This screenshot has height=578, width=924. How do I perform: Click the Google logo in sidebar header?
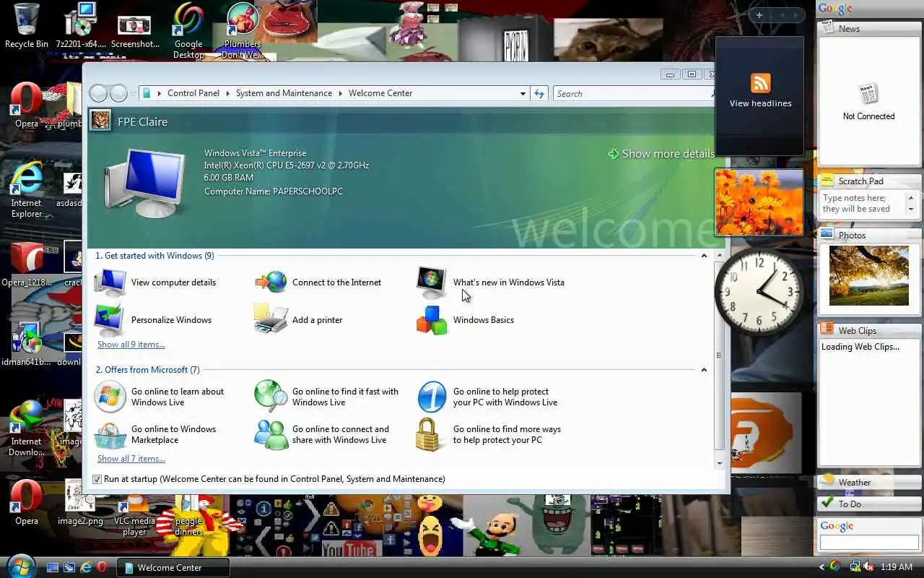pyautogui.click(x=835, y=9)
